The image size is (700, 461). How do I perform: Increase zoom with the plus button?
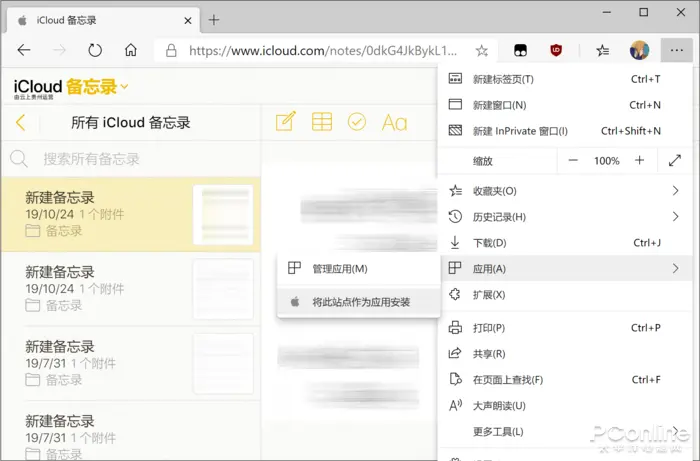click(x=639, y=160)
